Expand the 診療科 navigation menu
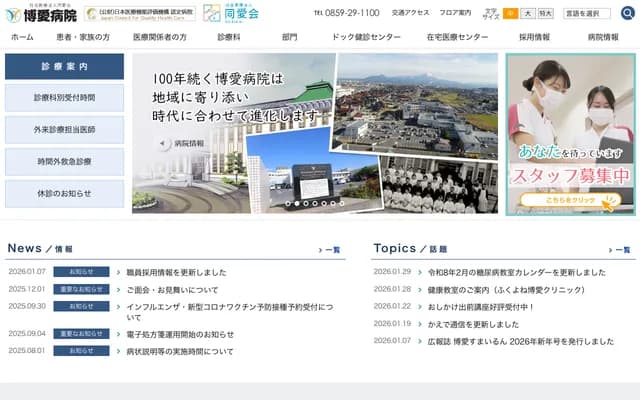This screenshot has height=400, width=640. pos(229,37)
